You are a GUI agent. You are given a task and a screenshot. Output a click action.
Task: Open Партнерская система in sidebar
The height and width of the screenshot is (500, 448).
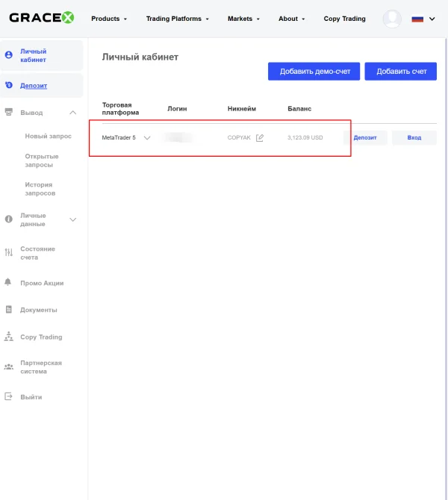[41, 367]
